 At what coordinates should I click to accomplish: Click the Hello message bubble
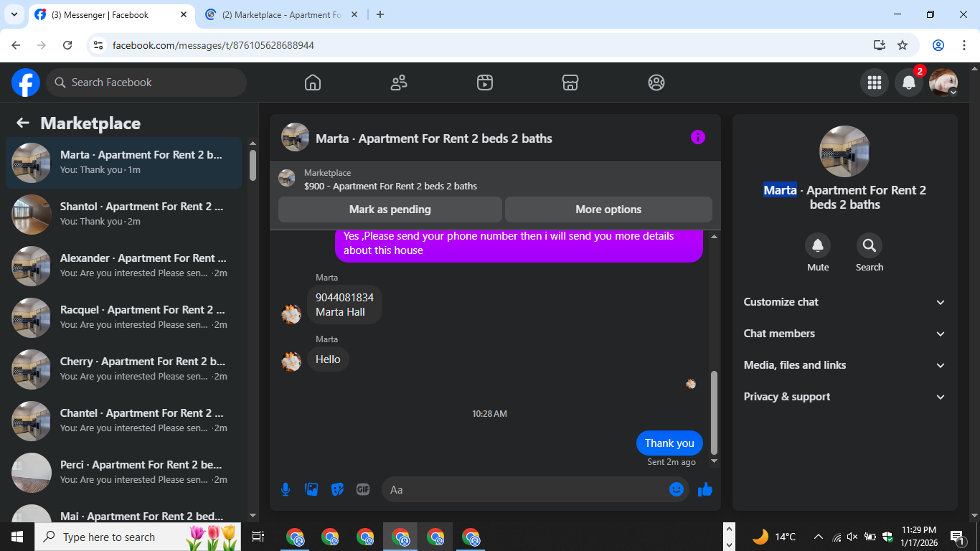(x=328, y=359)
